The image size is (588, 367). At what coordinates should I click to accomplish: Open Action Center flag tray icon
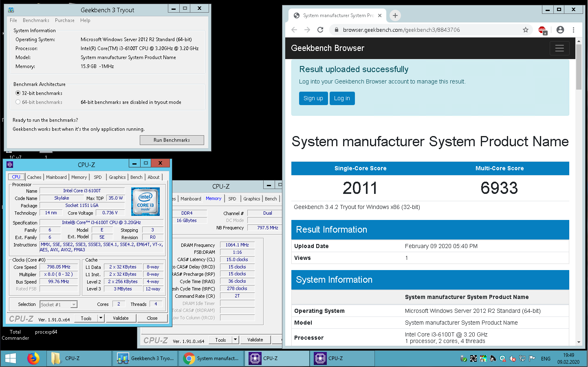(532, 358)
